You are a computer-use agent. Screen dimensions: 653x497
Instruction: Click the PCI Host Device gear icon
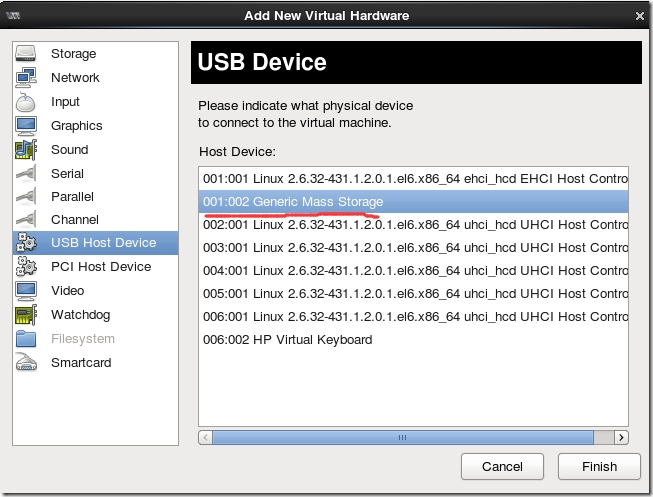pyautogui.click(x=26, y=267)
